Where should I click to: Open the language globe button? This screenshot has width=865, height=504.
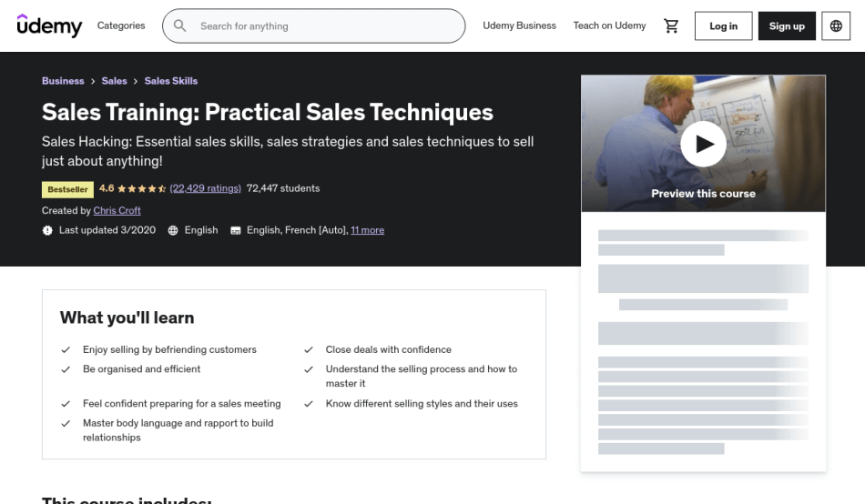point(836,25)
